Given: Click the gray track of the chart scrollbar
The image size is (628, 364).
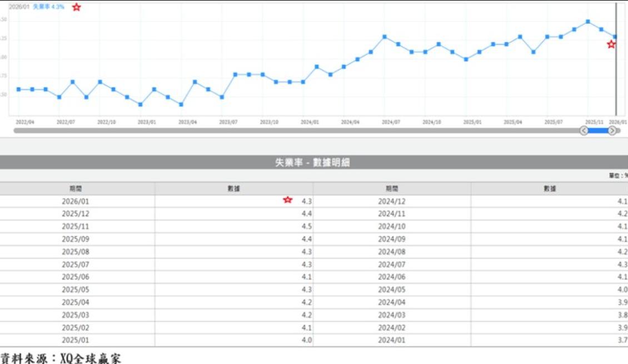Looking at the screenshot, I should point(278,131).
